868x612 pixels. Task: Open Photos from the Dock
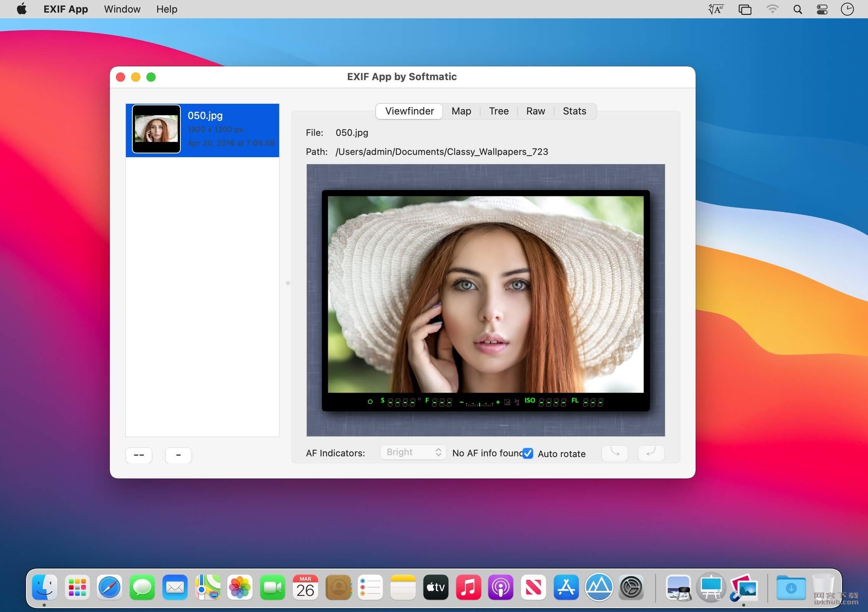[x=240, y=587]
